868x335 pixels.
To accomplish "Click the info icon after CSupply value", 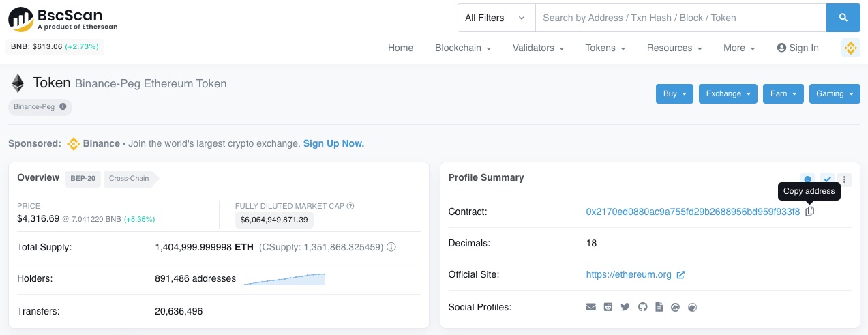I will [391, 247].
